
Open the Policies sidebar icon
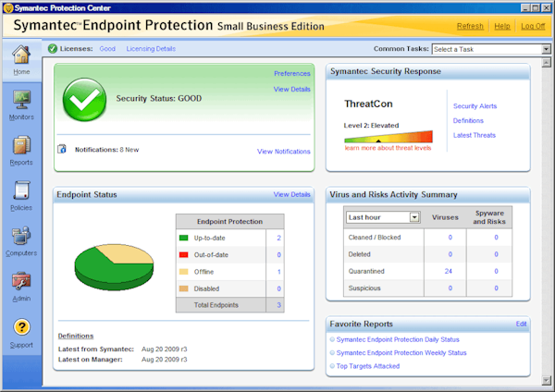[x=21, y=190]
